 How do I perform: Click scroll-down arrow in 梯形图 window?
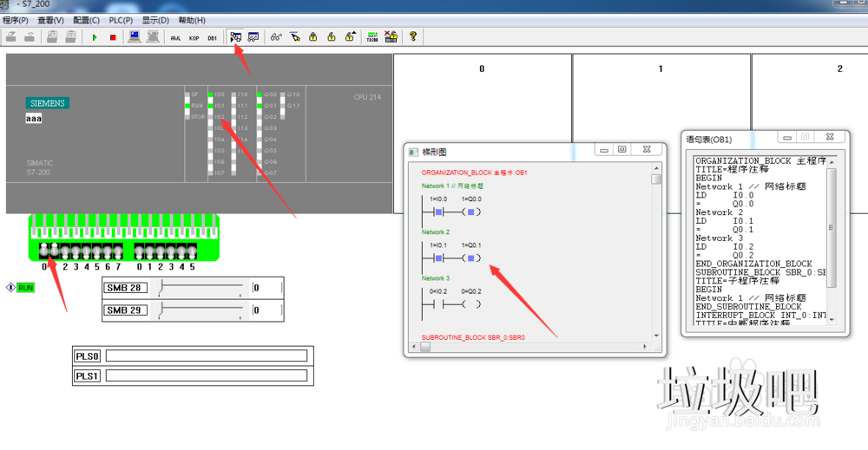(x=656, y=336)
